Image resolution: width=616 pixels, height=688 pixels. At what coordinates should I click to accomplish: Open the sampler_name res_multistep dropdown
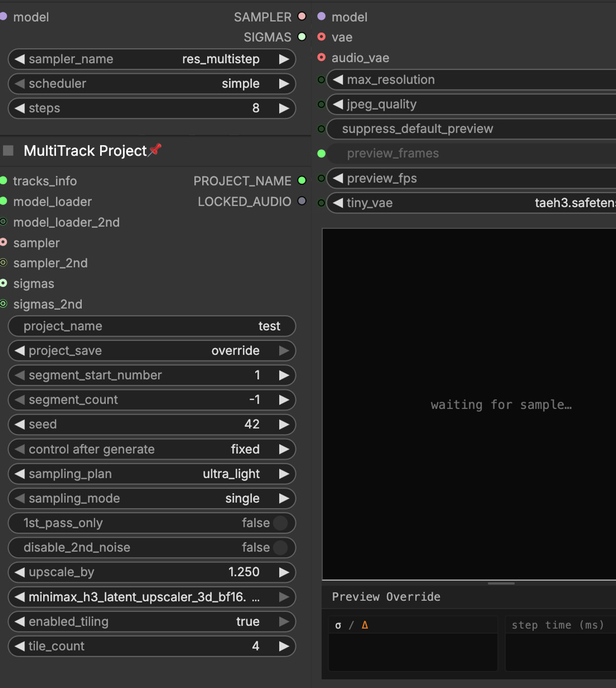click(x=152, y=59)
